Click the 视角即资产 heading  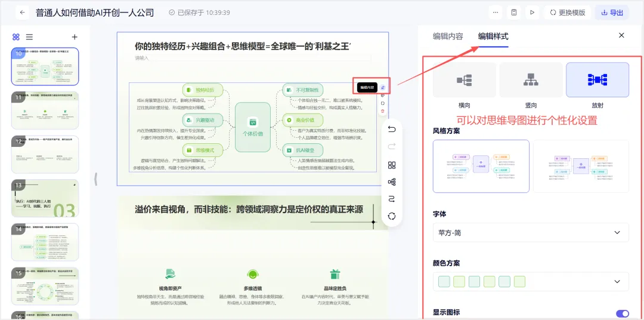click(x=171, y=288)
